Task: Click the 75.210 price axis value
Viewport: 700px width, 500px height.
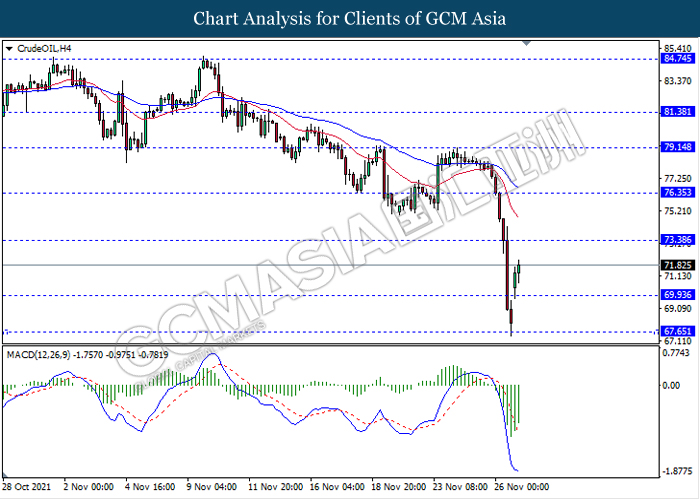Action: click(678, 211)
